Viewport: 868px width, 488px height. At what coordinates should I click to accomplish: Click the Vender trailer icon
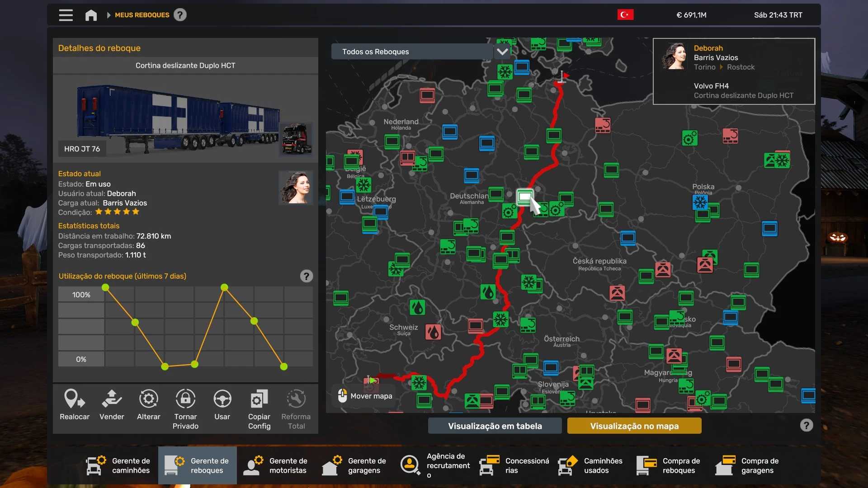click(x=112, y=399)
